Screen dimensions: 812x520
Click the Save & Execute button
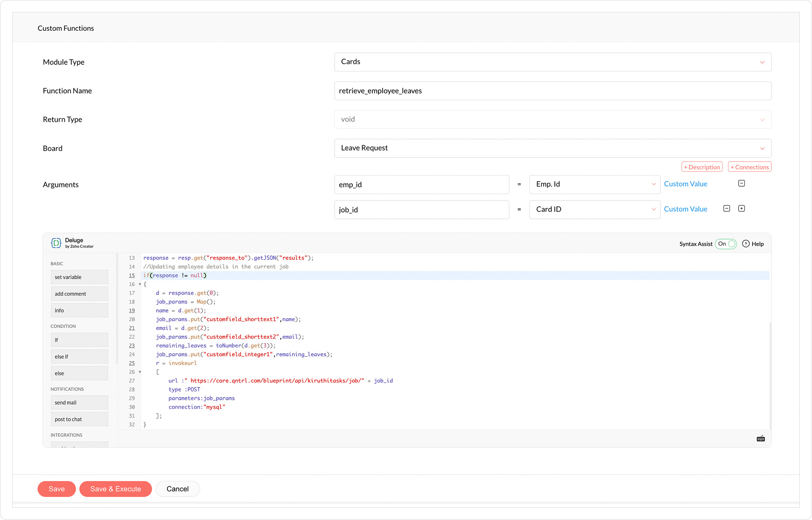pos(116,489)
